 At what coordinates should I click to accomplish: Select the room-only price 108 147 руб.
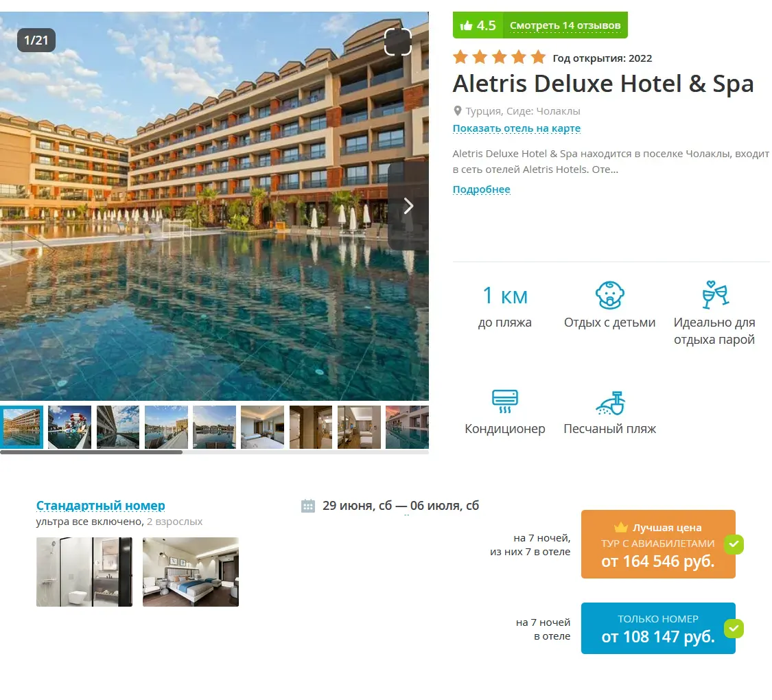658,628
